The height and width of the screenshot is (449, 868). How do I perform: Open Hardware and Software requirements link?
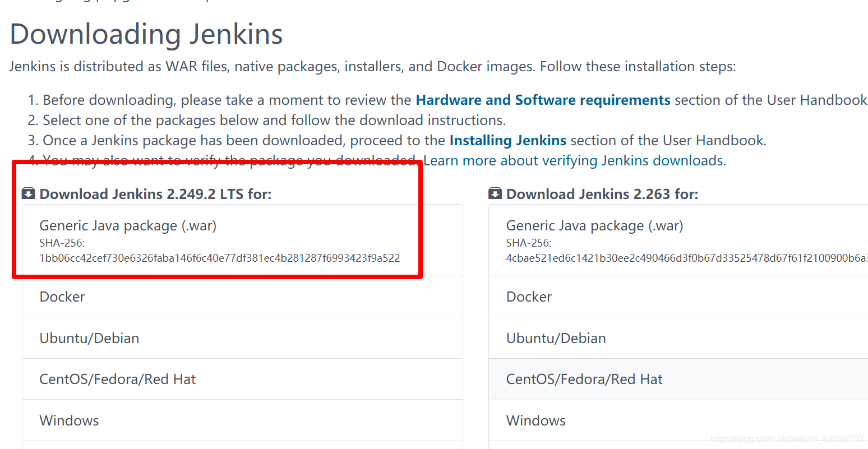543,100
